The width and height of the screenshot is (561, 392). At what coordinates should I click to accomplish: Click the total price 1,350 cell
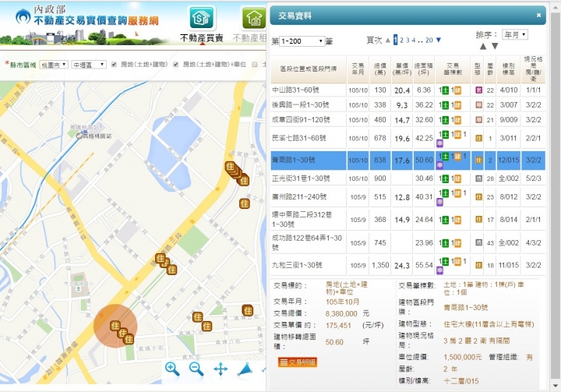[x=380, y=265]
